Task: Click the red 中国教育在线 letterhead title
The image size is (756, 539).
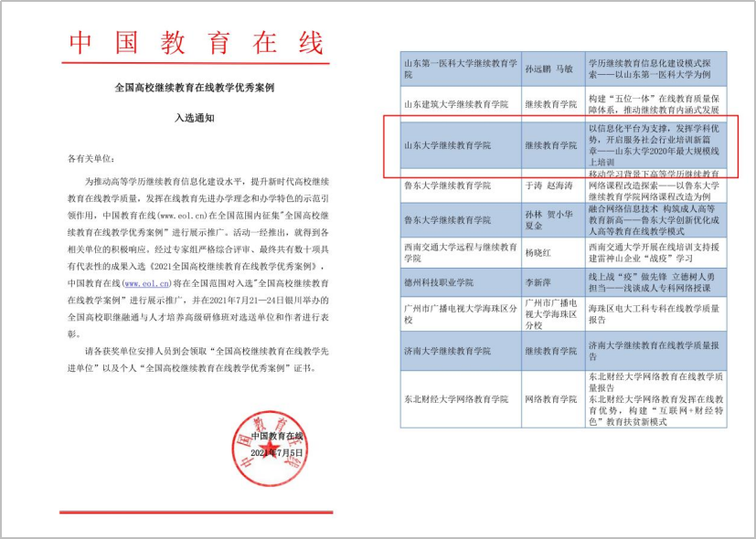Action: 196,42
